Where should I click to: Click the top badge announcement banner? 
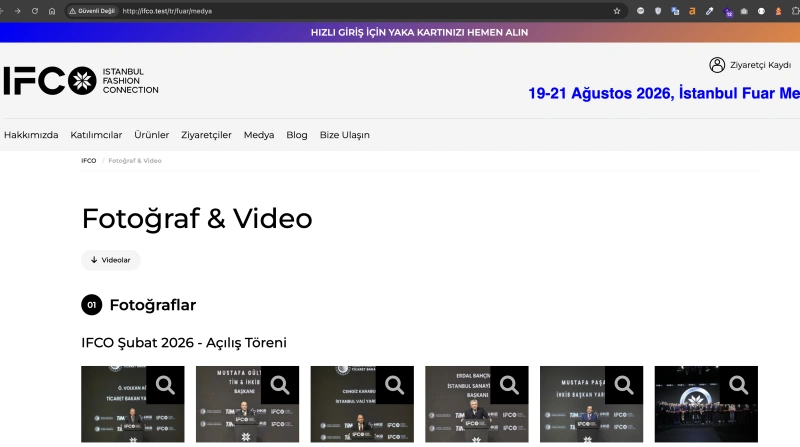[x=419, y=32]
